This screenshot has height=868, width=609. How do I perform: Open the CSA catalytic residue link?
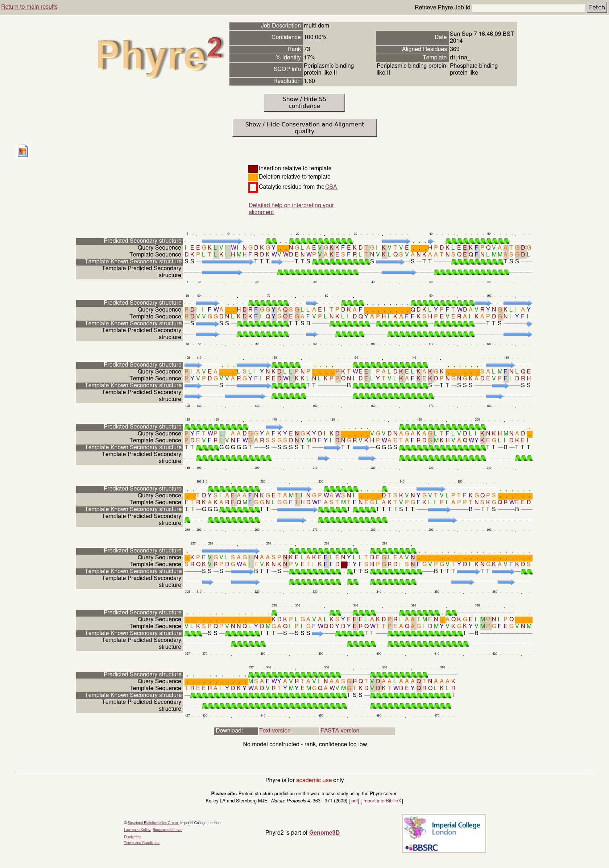(x=331, y=187)
